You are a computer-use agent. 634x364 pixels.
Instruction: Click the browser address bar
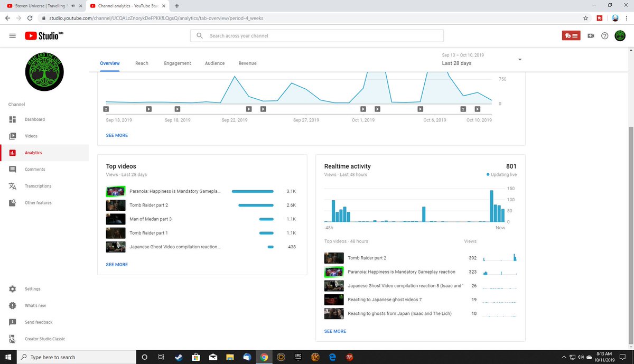(x=312, y=17)
